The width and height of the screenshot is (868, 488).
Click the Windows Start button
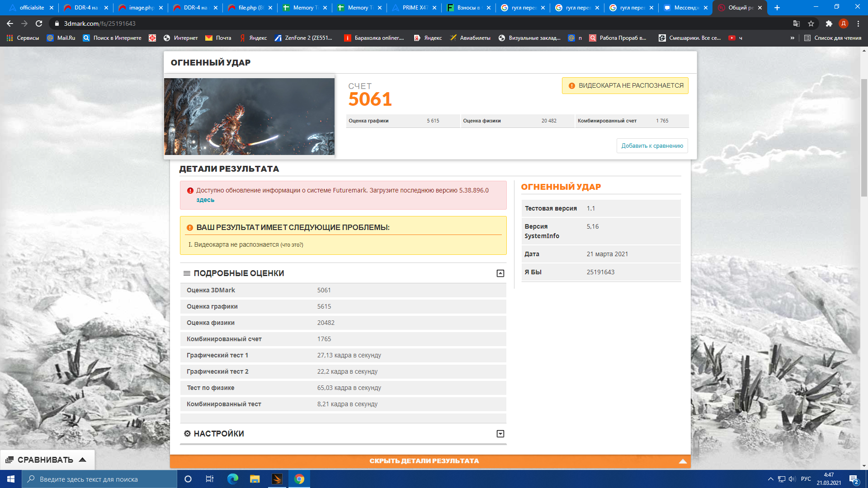tap(11, 479)
